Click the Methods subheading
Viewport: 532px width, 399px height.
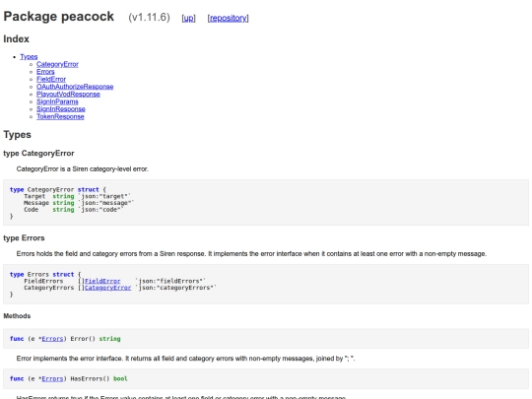(x=17, y=316)
